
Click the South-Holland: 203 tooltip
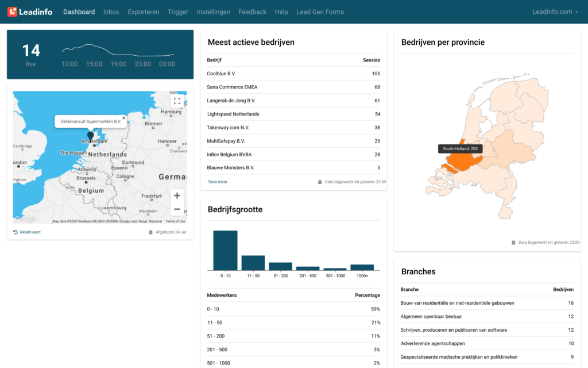pos(460,149)
